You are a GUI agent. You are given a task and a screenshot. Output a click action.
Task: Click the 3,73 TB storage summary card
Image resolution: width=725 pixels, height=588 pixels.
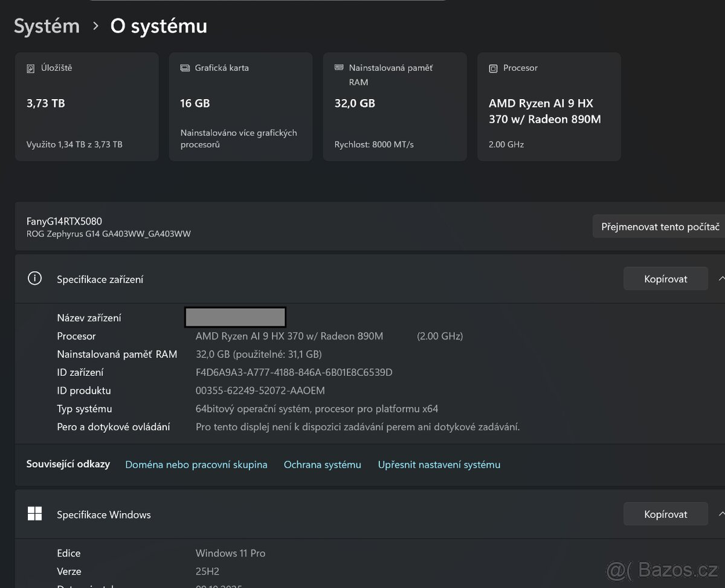pos(86,106)
